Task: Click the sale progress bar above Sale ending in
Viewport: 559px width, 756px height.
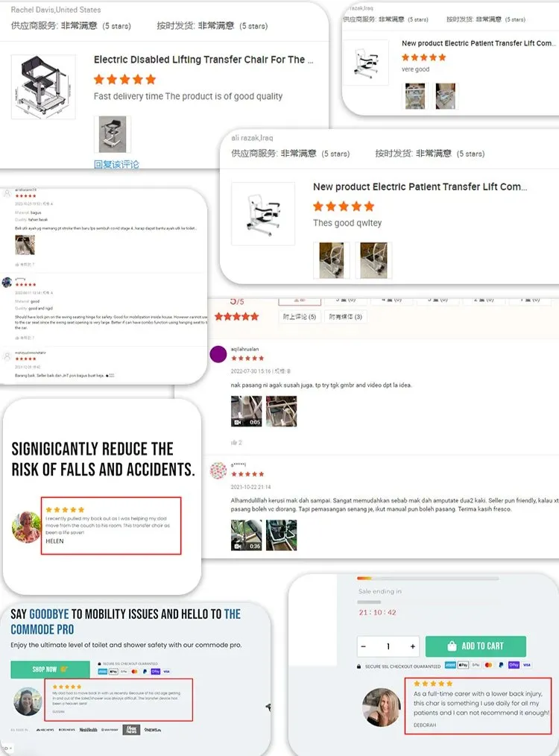Action: [428, 578]
